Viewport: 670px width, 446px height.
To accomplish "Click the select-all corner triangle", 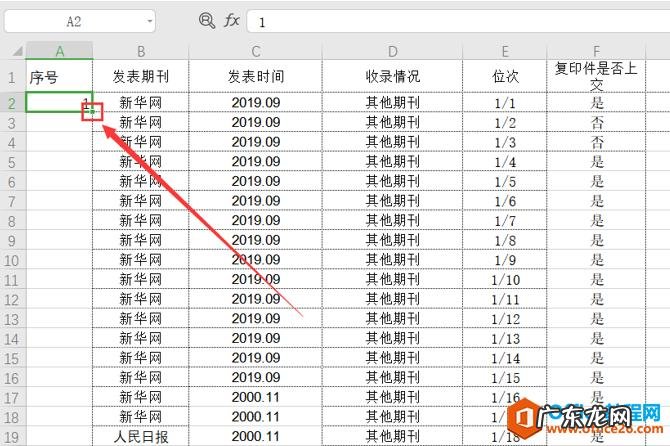I will point(17,51).
